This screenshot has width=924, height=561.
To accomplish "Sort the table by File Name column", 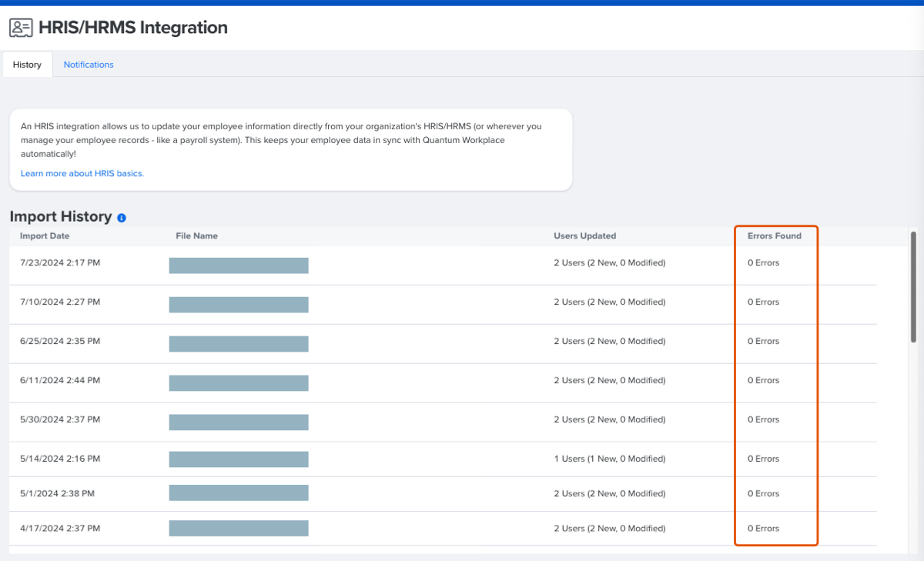I will 196,235.
